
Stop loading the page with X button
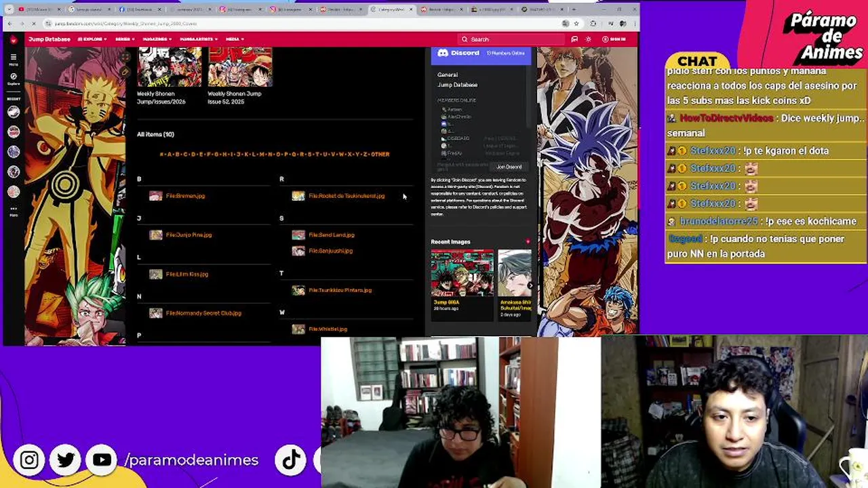[x=33, y=23]
